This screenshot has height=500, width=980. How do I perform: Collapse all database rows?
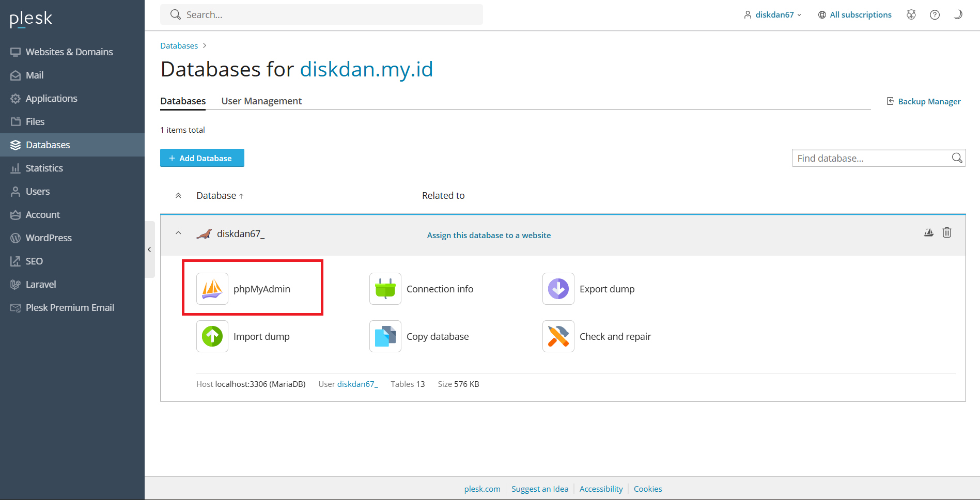click(178, 196)
